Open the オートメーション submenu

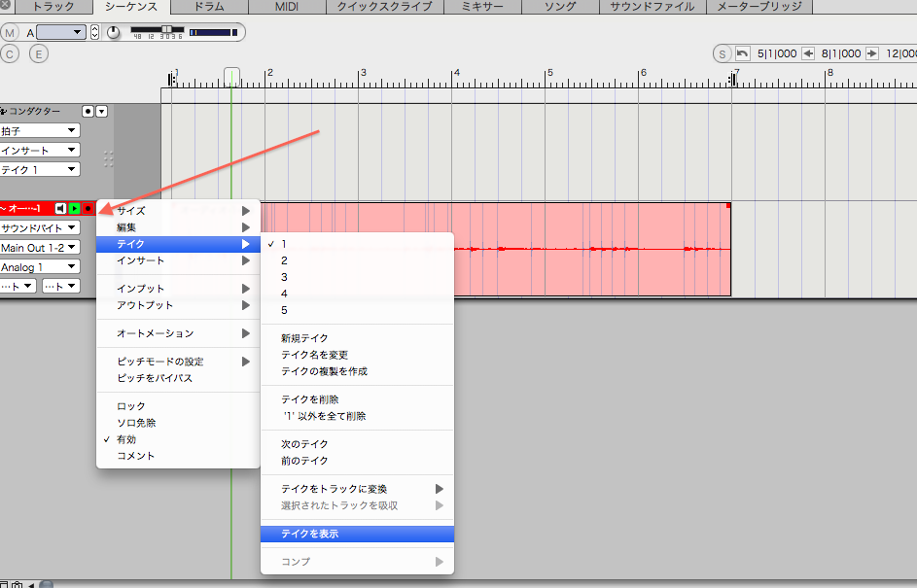pos(178,333)
